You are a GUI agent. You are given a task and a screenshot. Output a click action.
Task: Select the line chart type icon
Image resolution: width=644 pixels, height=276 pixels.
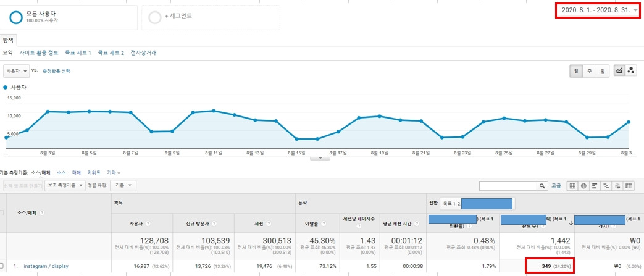point(619,71)
